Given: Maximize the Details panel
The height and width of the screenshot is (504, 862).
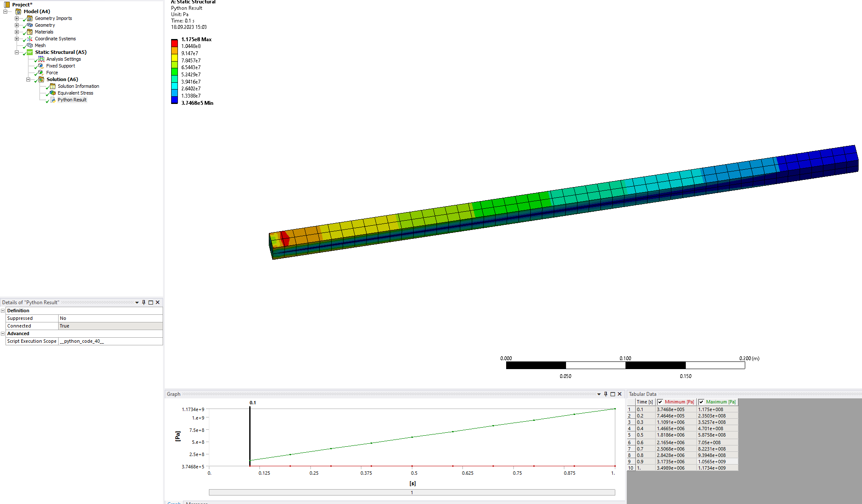Looking at the screenshot, I should pyautogui.click(x=151, y=302).
